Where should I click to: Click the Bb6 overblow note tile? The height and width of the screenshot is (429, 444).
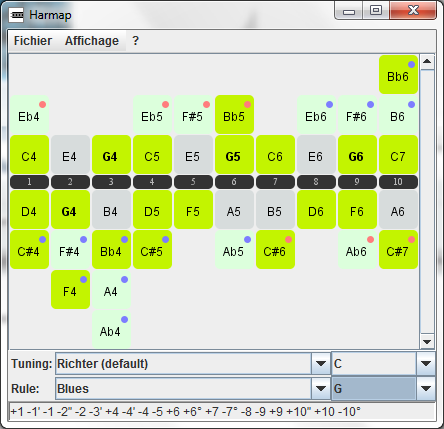398,75
